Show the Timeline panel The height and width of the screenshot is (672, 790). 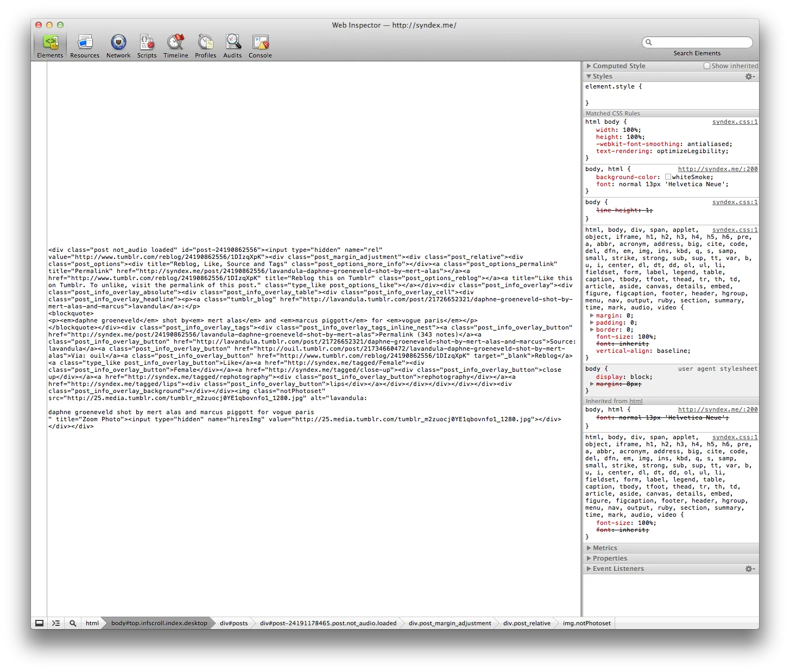176,46
